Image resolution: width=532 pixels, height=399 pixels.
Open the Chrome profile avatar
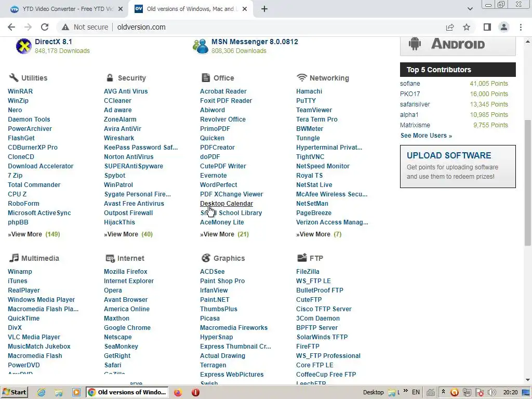click(x=504, y=27)
